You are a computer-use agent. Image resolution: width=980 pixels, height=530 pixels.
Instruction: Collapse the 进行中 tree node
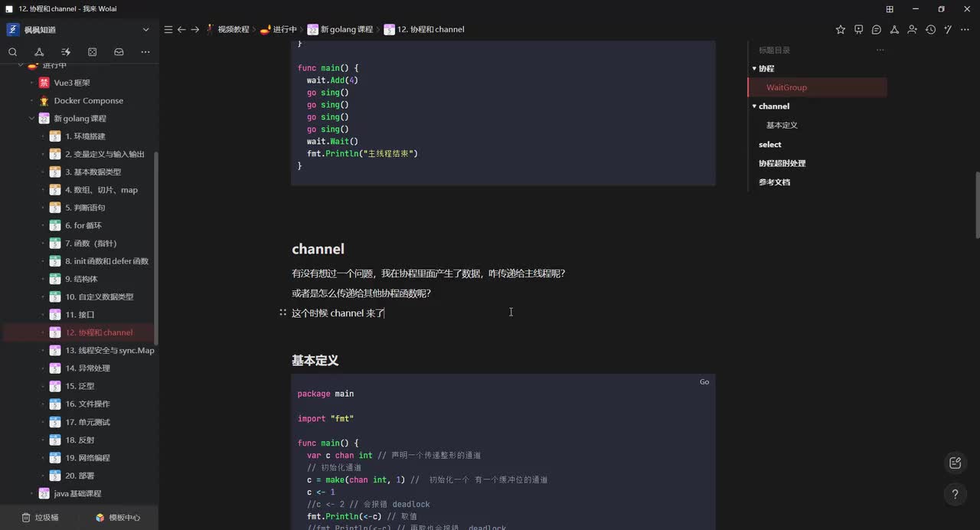21,65
